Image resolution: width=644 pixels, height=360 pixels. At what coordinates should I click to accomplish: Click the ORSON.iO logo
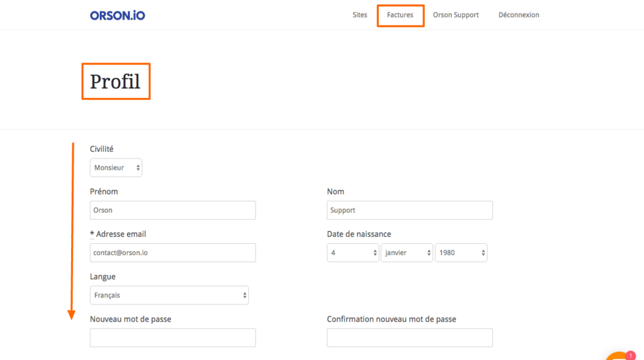(117, 15)
